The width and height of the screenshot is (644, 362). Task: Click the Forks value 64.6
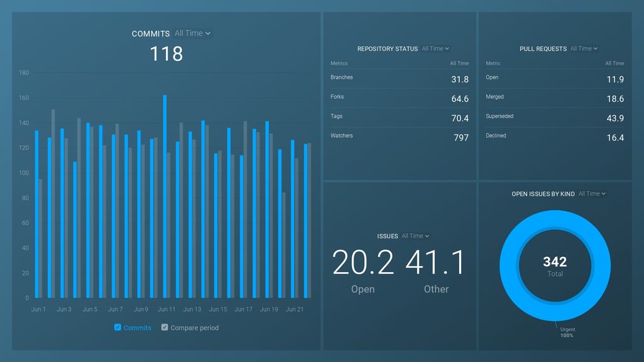pos(460,99)
